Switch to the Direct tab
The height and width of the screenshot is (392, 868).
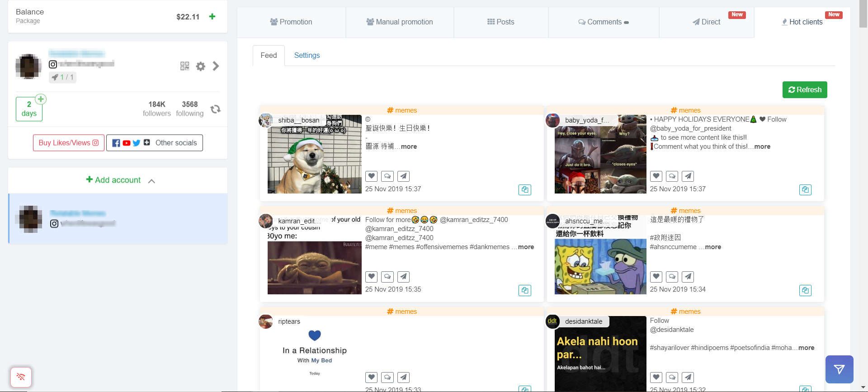click(x=707, y=22)
